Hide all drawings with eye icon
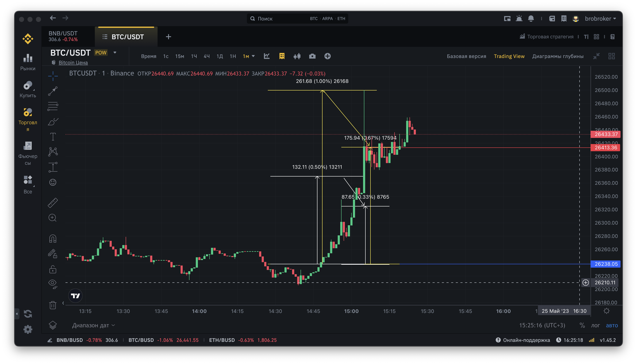The image size is (637, 364). pos(52,283)
